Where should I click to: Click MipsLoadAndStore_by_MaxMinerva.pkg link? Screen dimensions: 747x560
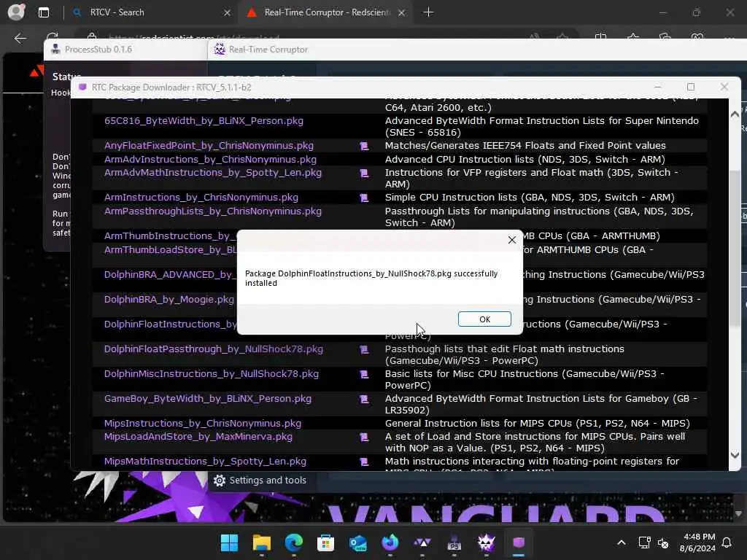(198, 437)
